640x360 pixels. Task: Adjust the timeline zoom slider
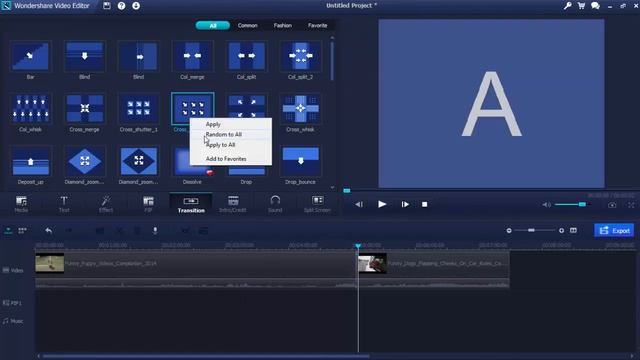click(x=531, y=231)
